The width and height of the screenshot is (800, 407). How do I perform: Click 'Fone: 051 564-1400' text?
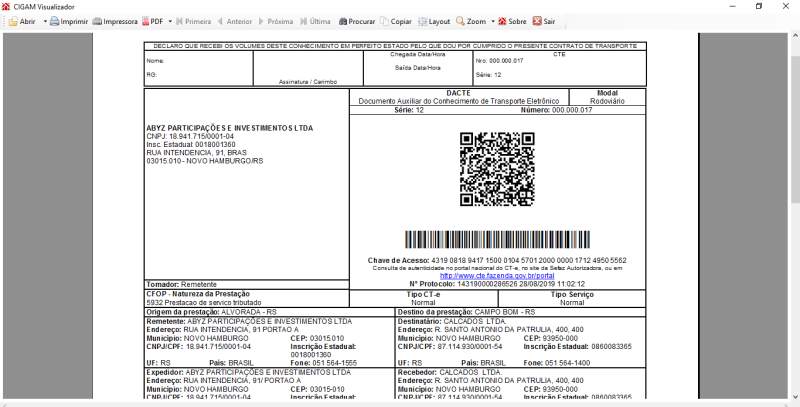tap(557, 363)
